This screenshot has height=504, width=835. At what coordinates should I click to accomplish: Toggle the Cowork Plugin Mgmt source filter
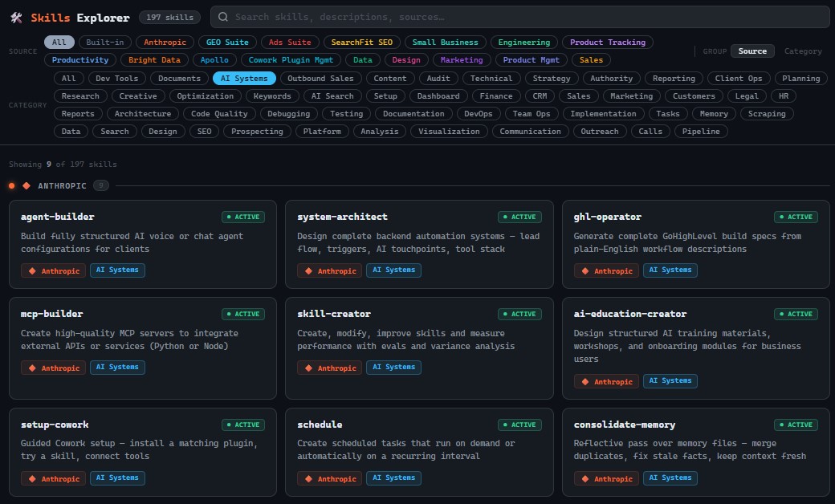291,59
